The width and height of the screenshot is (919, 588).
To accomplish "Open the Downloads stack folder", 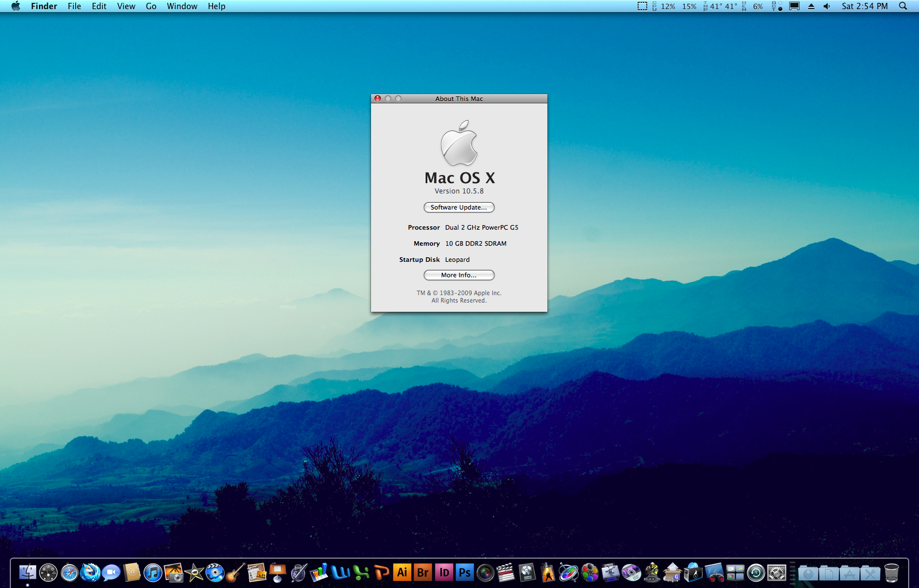I will pos(808,572).
